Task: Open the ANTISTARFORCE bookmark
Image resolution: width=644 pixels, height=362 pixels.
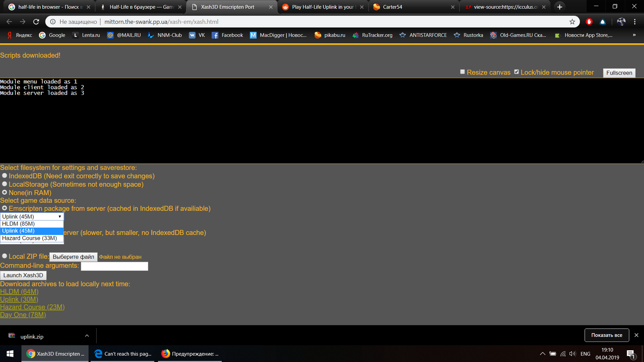Action: click(423, 35)
